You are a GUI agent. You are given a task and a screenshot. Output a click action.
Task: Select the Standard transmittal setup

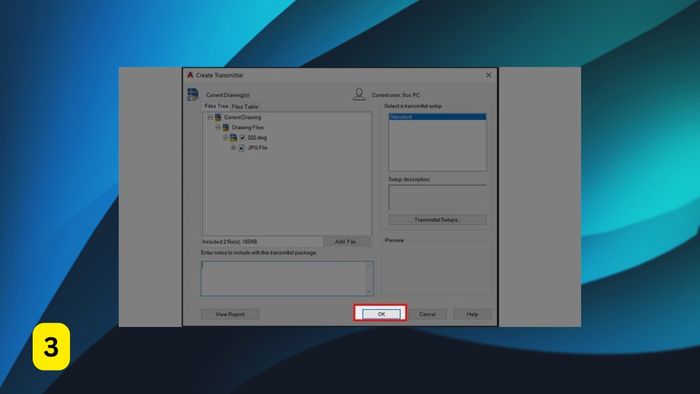[x=438, y=117]
